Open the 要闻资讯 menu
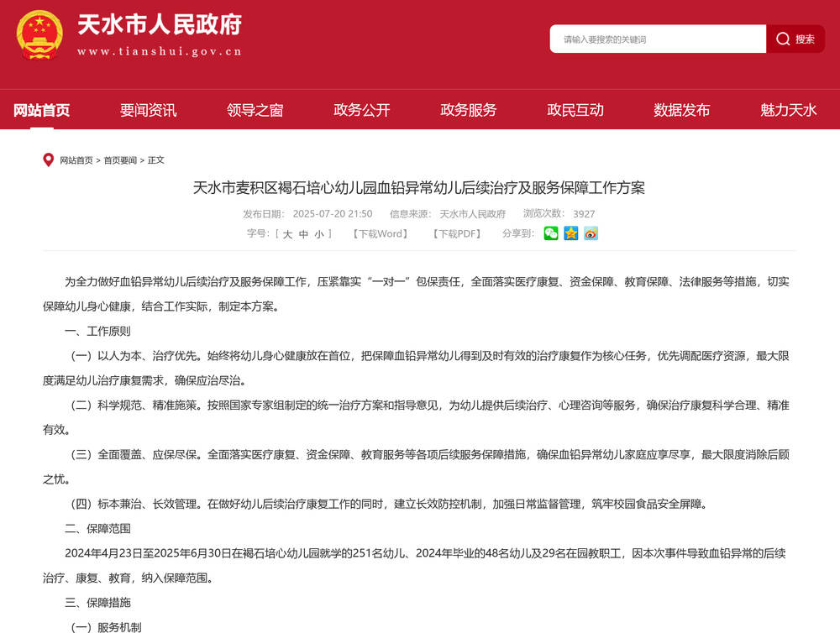Viewport: 840px width, 633px height. (148, 110)
